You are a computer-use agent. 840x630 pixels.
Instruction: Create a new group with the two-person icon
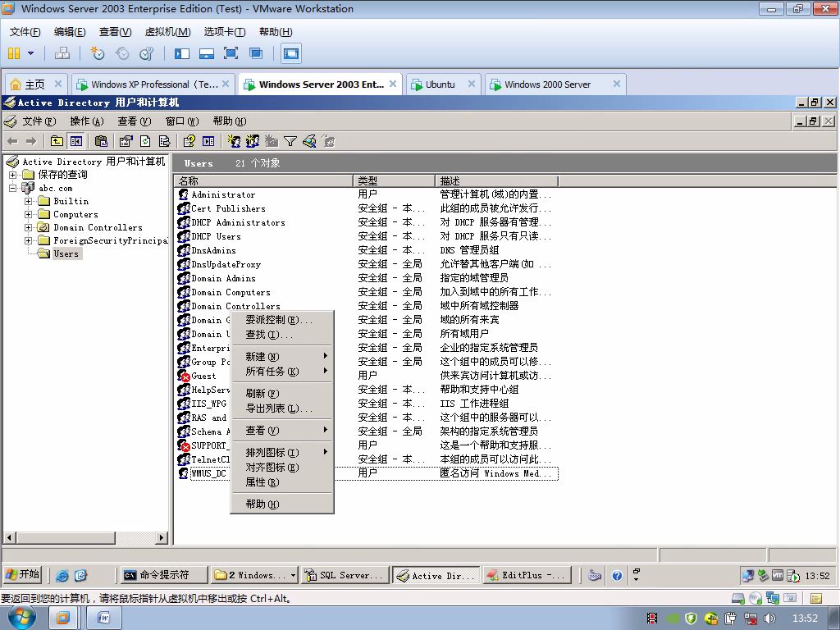click(x=253, y=141)
